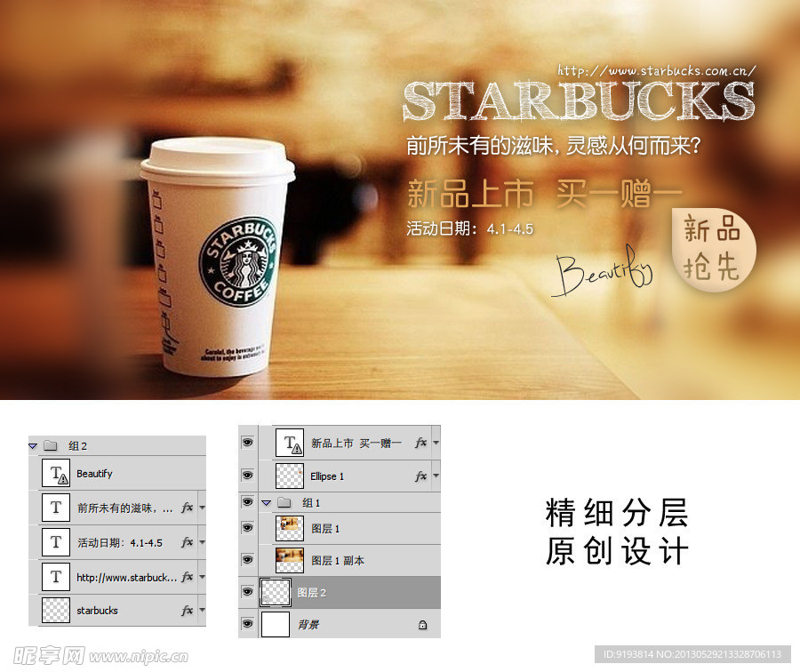Click the 组 2 folder icon
This screenshot has height=672, width=800.
50,446
